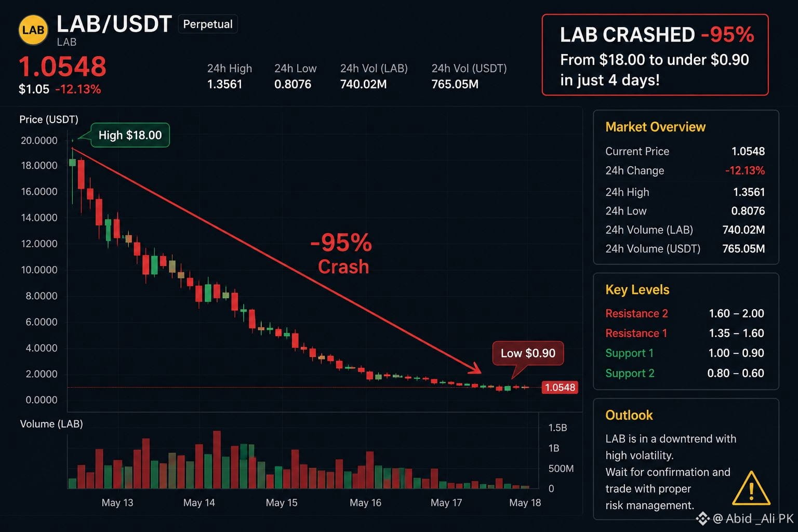
Task: Click the 0.0000 price axis label
Action: point(42,400)
